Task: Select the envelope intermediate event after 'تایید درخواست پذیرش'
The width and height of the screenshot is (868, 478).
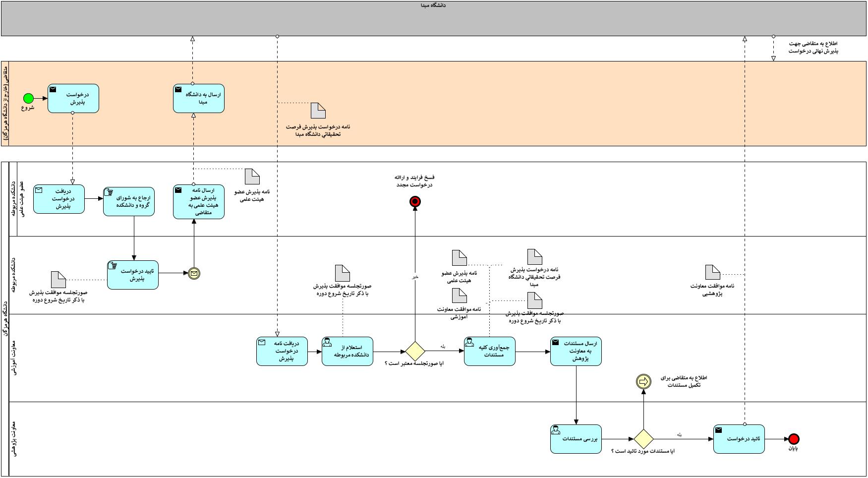Action: (x=194, y=273)
